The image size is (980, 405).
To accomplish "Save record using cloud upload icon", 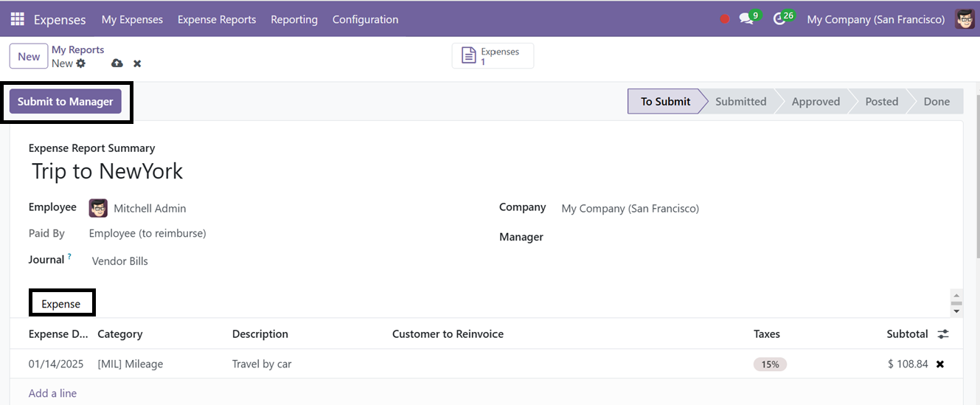I will pyautogui.click(x=117, y=63).
